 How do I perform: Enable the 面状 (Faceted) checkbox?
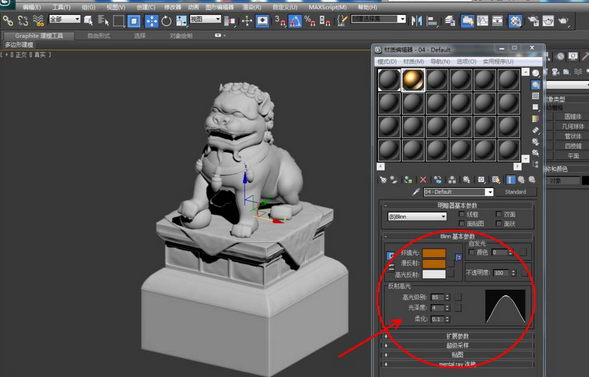point(499,223)
